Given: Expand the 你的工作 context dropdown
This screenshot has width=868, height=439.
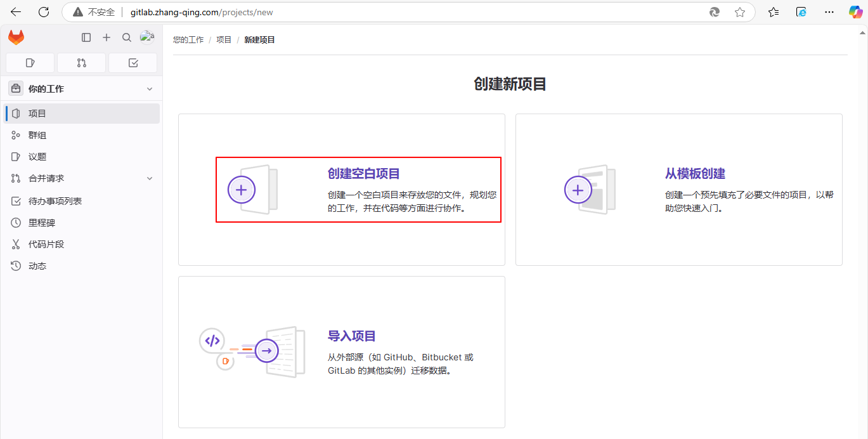Looking at the screenshot, I should click(x=150, y=89).
